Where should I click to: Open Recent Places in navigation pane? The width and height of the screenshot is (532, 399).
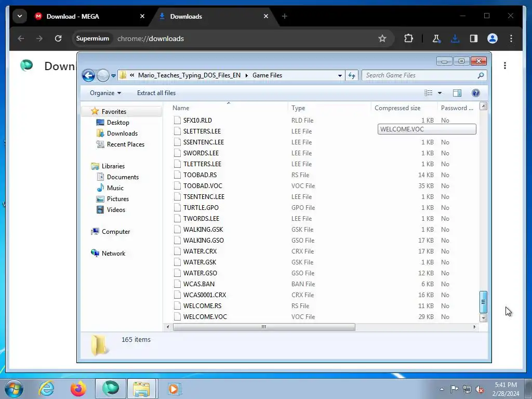pyautogui.click(x=126, y=144)
